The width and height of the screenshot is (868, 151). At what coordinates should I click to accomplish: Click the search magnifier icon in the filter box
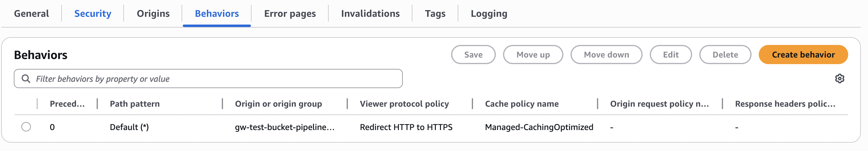pos(26,79)
